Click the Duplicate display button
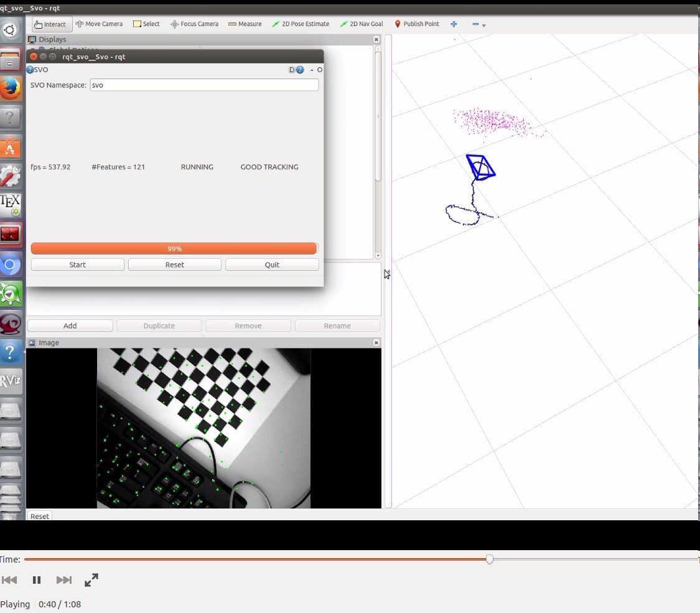This screenshot has width=700, height=613. pos(159,326)
